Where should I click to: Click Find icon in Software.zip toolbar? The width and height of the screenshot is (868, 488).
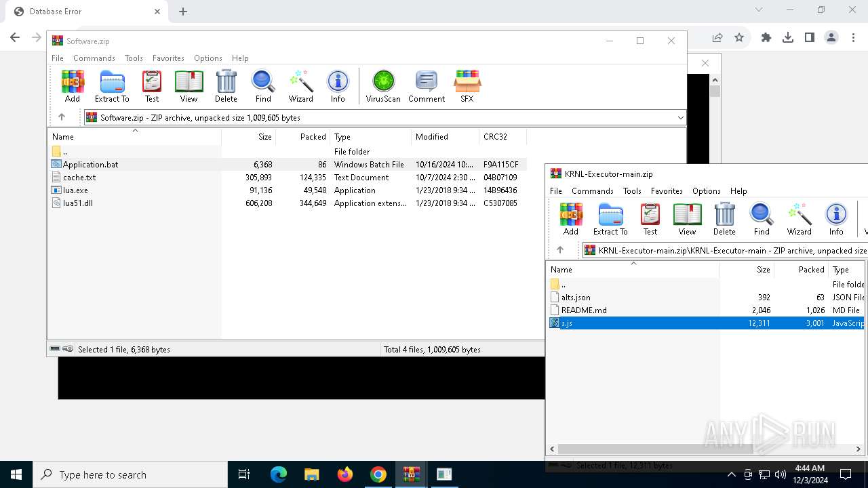pos(263,86)
